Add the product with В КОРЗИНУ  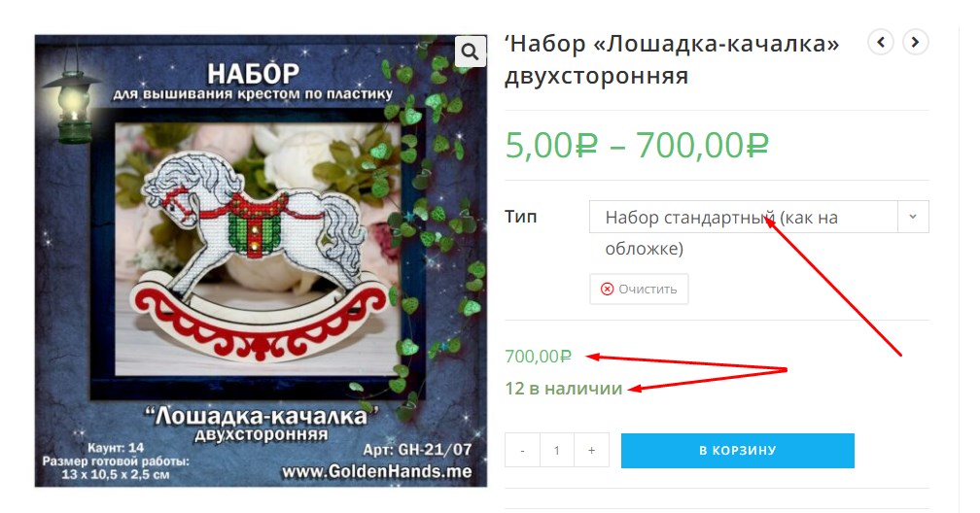click(x=738, y=451)
